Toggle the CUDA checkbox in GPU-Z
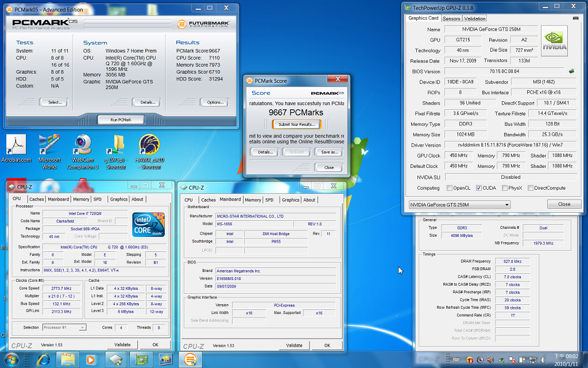The width and height of the screenshot is (588, 368). click(x=479, y=188)
